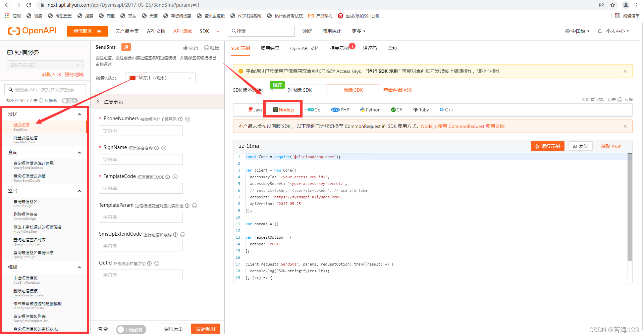Click the OpenAPI logo
This screenshot has width=644, height=336.
click(x=32, y=31)
